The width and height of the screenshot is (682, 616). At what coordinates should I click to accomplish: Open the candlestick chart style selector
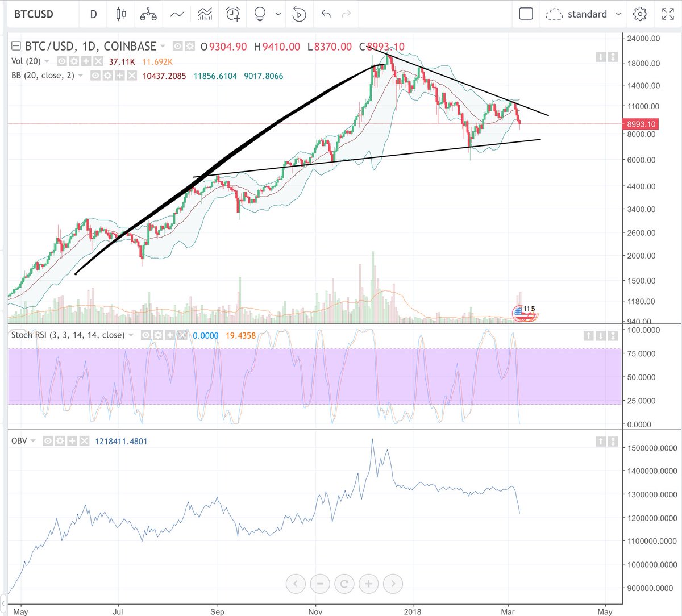coord(122,14)
